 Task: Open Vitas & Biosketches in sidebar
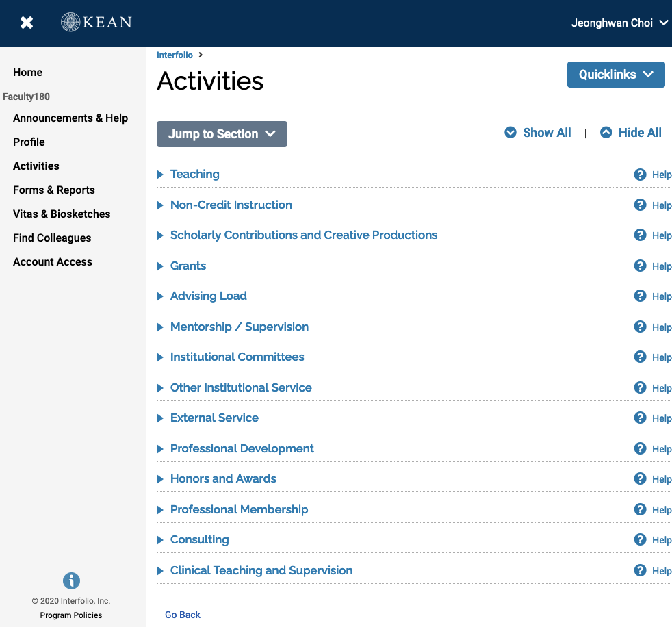coord(62,214)
